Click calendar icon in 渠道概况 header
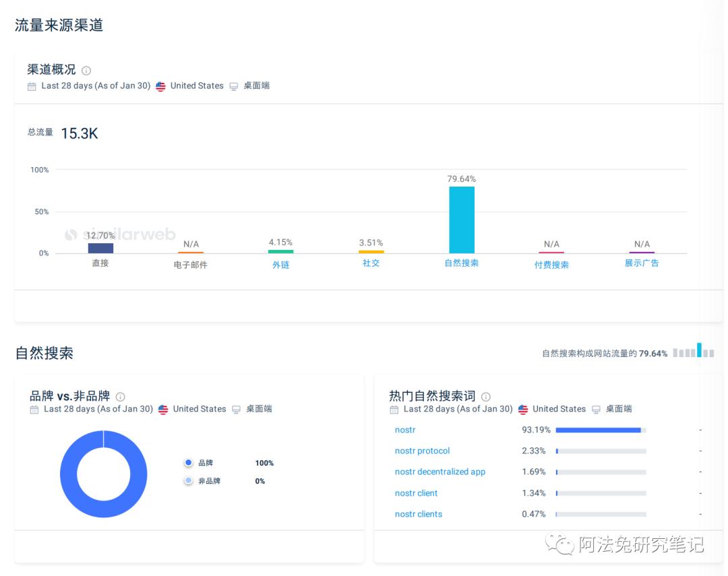The image size is (728, 576). coord(32,86)
